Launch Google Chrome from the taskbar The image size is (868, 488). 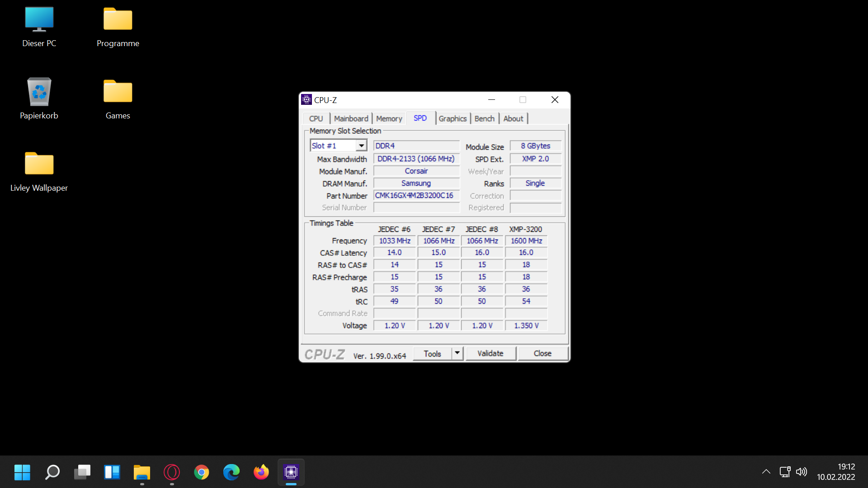(202, 472)
